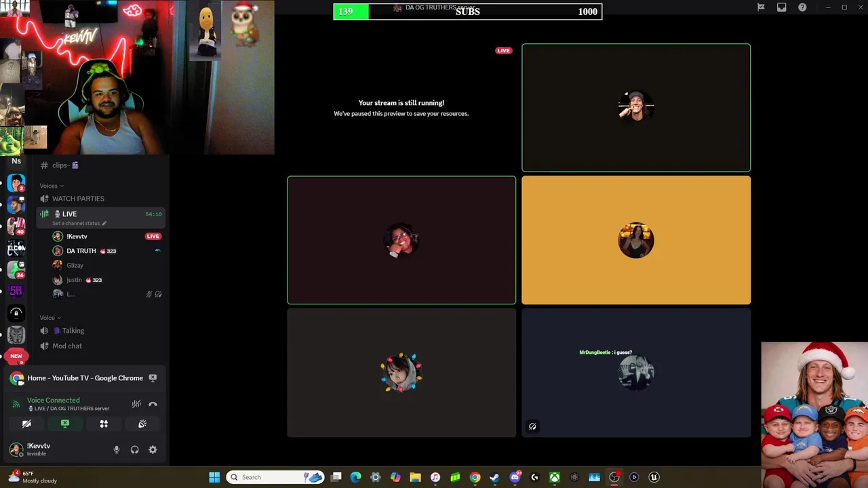
Task: Open the Ns server icon
Action: 16,161
